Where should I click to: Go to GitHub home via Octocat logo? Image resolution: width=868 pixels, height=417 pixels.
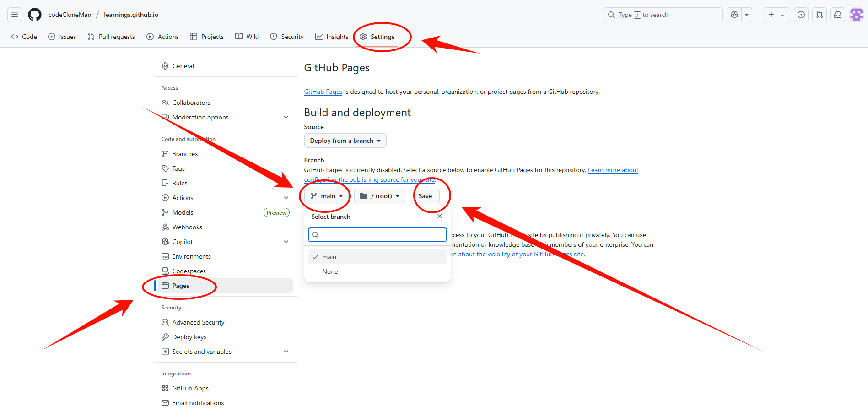coord(35,15)
